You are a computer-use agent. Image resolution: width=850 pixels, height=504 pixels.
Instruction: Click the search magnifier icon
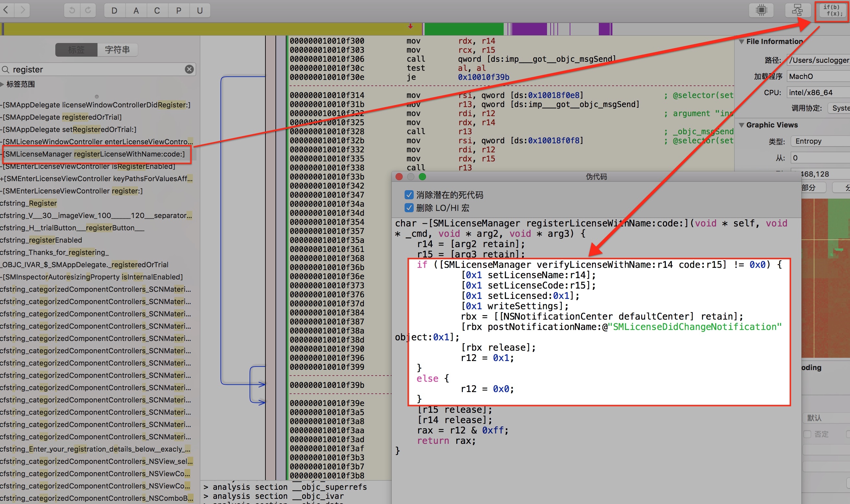(6, 70)
